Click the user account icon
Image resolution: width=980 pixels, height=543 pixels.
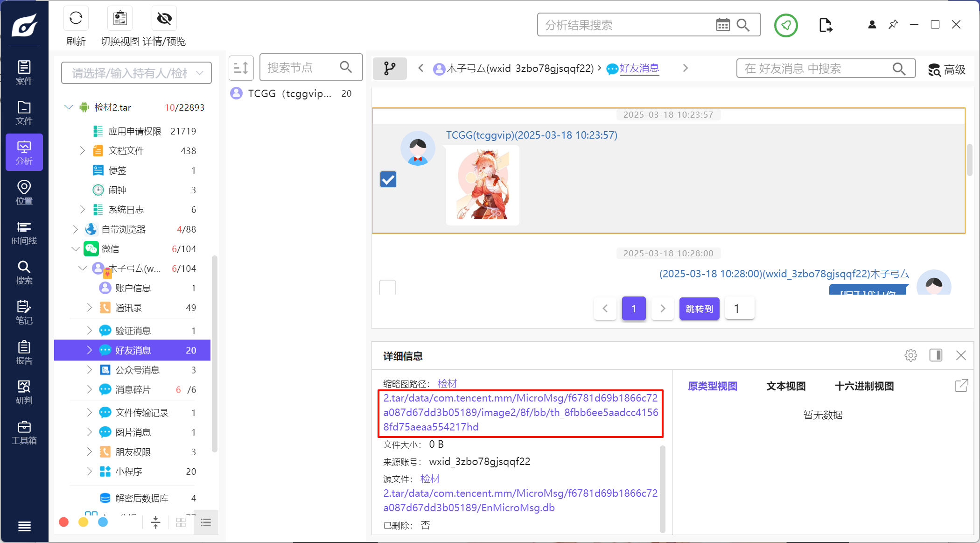[x=872, y=24]
